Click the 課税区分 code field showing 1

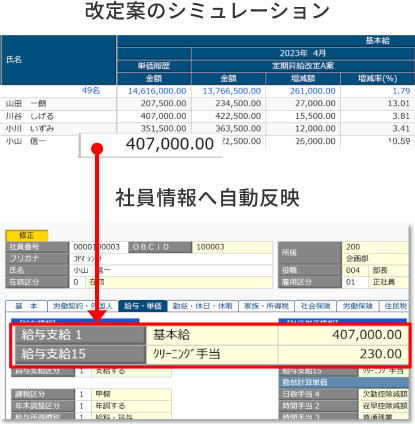click(83, 394)
